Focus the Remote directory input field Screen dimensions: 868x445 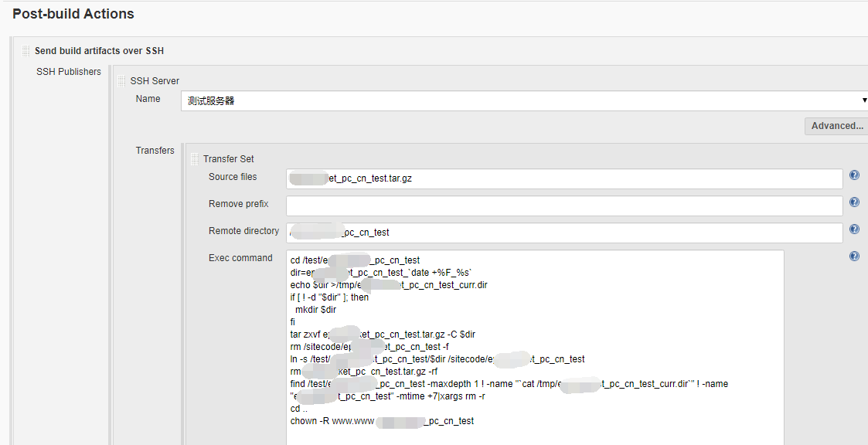pyautogui.click(x=564, y=233)
